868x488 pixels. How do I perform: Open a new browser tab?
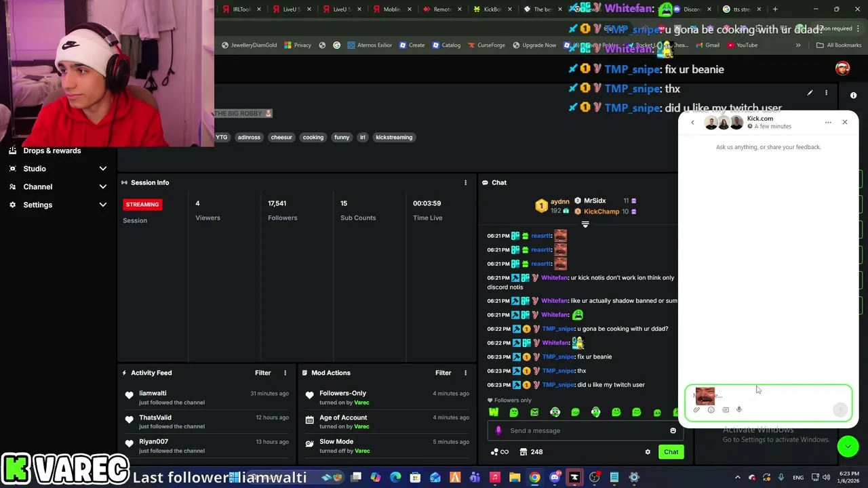(775, 9)
